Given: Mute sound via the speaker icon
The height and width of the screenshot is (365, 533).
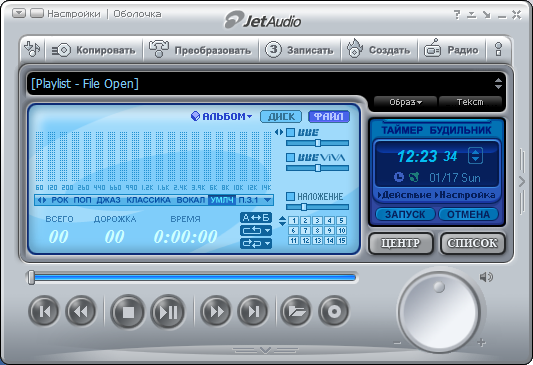Looking at the screenshot, I should pos(486,277).
